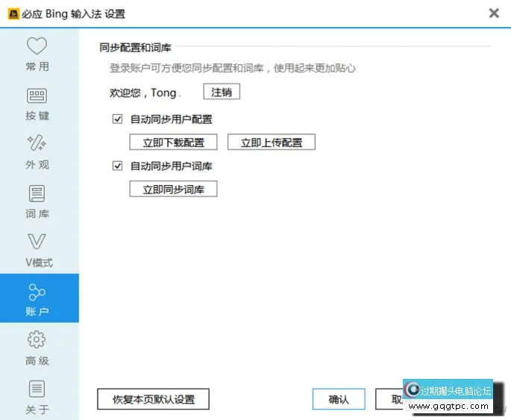Image resolution: width=511 pixels, height=420 pixels.
Task: Open the 高级 gear icon section
Action: [x=37, y=339]
